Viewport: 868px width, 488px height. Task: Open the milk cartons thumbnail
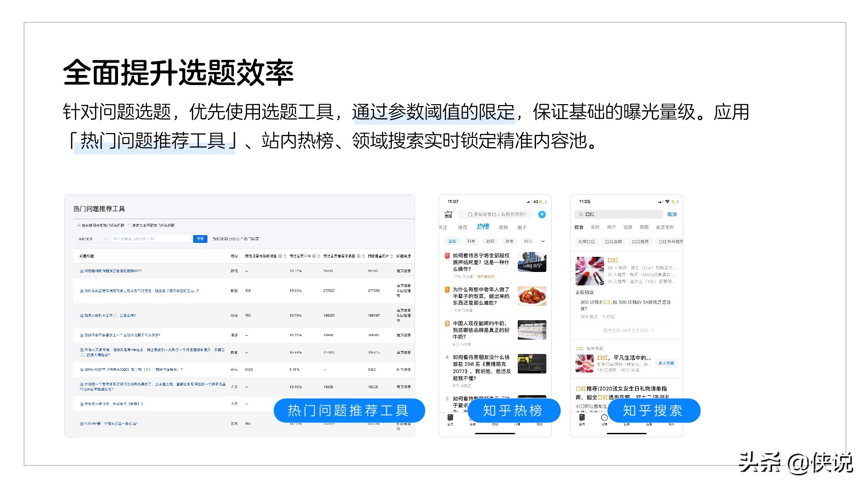(x=532, y=330)
